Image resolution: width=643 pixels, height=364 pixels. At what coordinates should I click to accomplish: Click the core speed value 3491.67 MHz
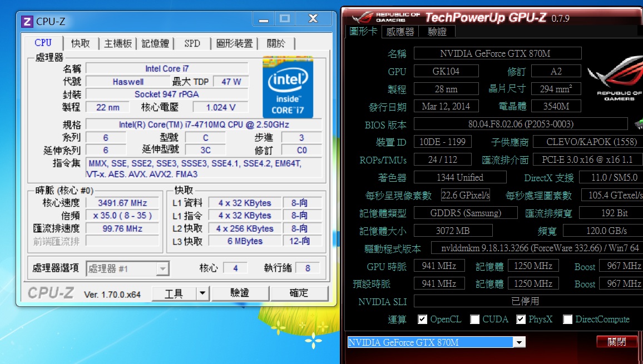(x=122, y=203)
